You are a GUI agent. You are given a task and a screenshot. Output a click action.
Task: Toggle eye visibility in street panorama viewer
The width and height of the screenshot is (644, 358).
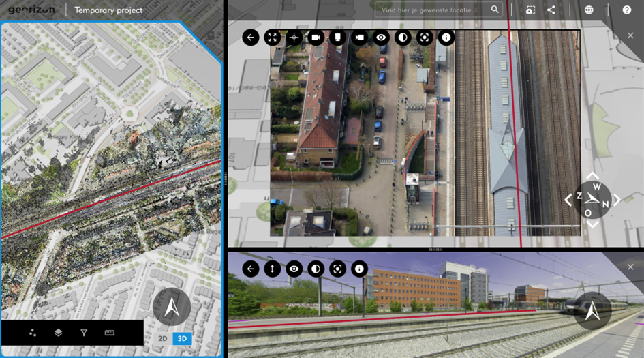tap(294, 269)
